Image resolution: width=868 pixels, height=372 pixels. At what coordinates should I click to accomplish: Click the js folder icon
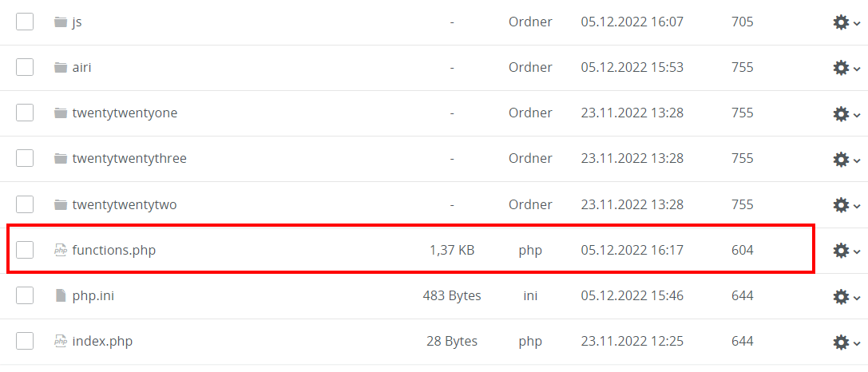click(60, 22)
